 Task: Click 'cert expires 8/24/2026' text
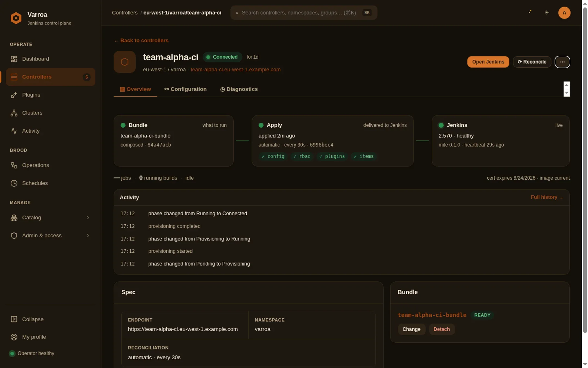tap(511, 178)
